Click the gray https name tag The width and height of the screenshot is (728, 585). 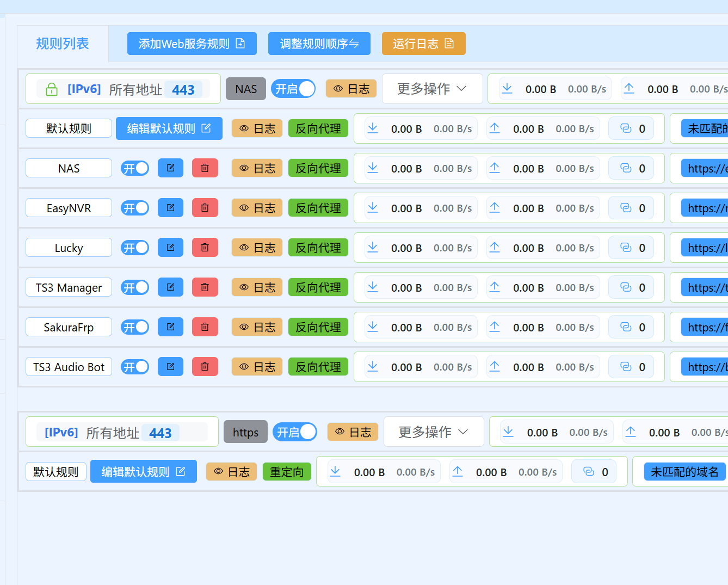click(x=246, y=432)
